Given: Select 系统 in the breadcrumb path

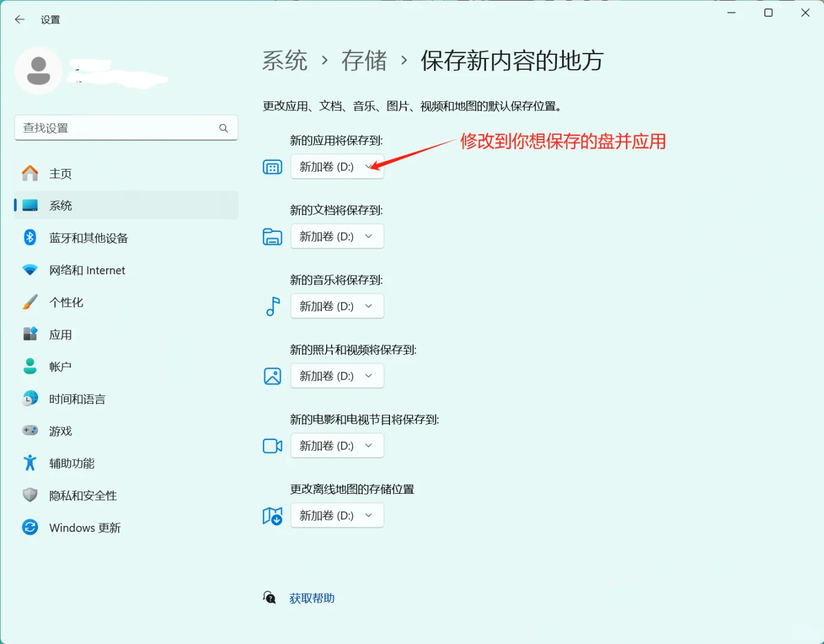Looking at the screenshot, I should (285, 60).
